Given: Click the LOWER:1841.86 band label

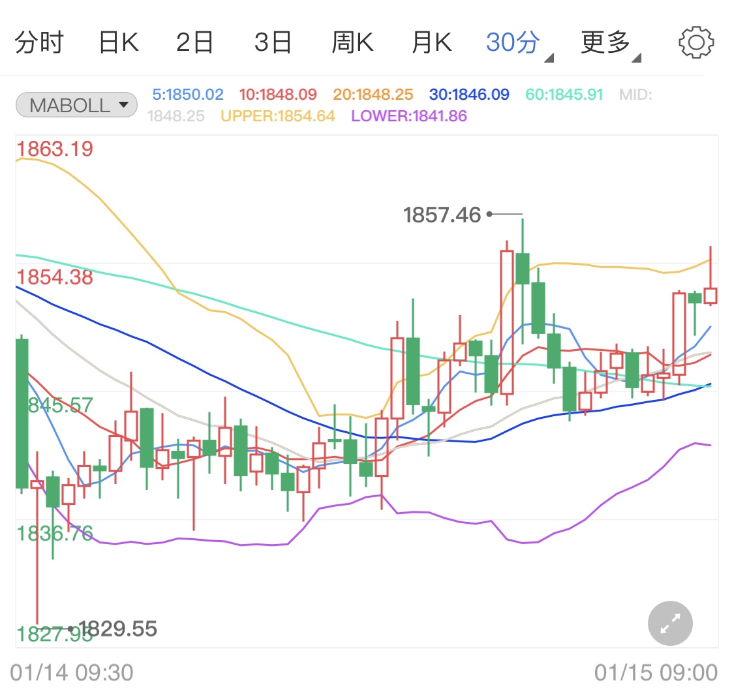Looking at the screenshot, I should 409,116.
